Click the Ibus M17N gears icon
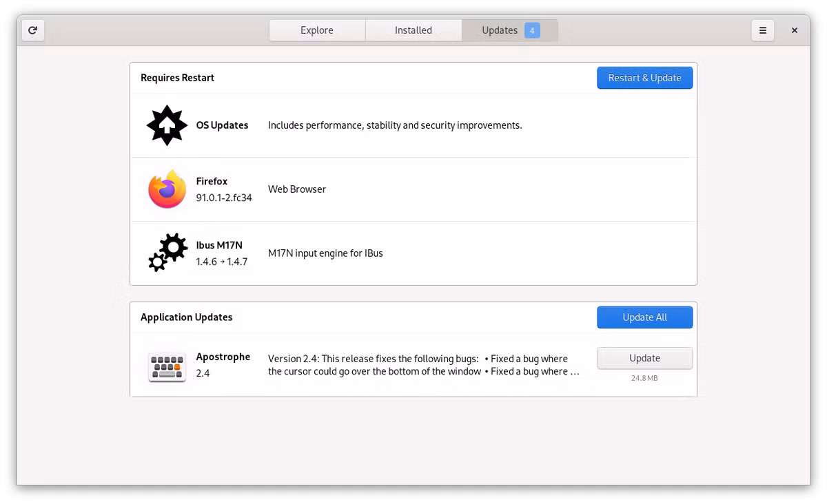Viewport: 827px width, 504px height. pos(167,253)
